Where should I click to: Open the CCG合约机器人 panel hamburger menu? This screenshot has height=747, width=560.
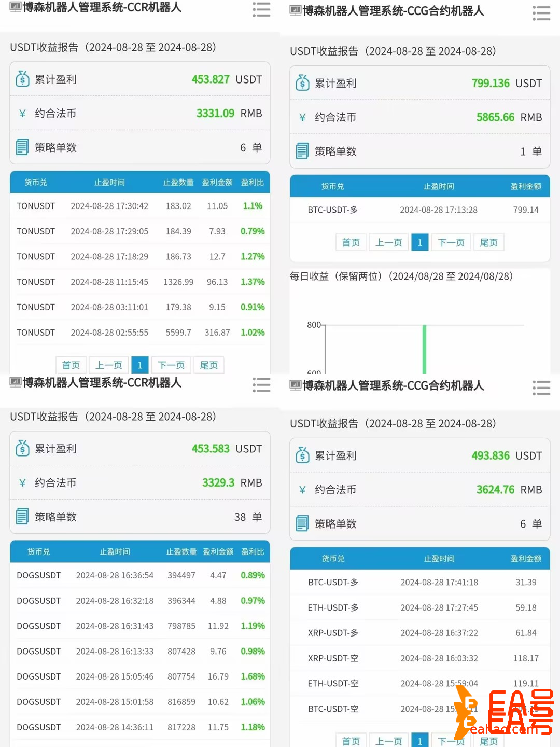[x=541, y=13]
